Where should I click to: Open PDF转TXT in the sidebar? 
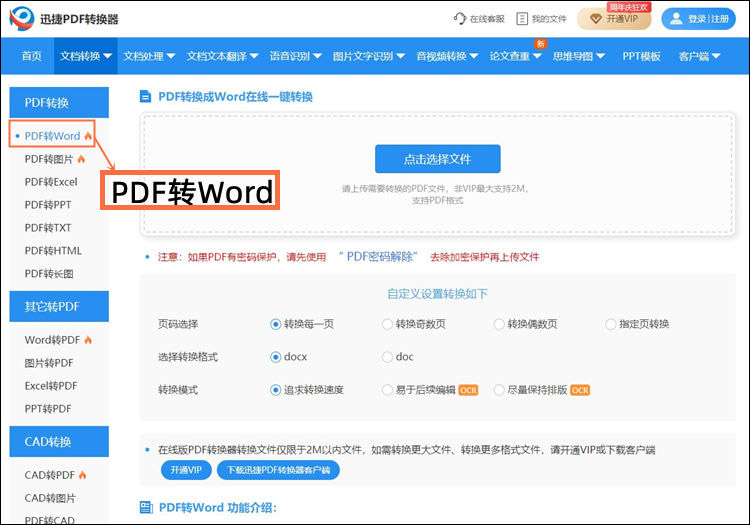click(48, 228)
